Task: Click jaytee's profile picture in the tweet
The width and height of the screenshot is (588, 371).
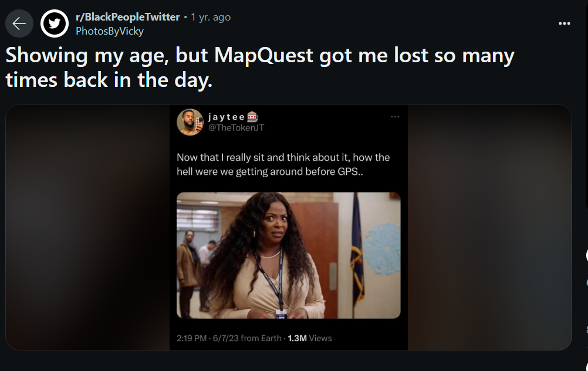Action: (190, 122)
